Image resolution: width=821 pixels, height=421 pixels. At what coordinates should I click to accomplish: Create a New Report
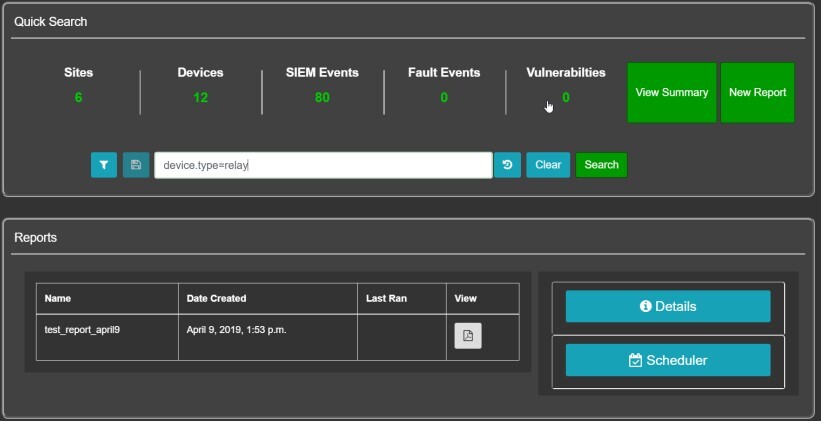758,93
